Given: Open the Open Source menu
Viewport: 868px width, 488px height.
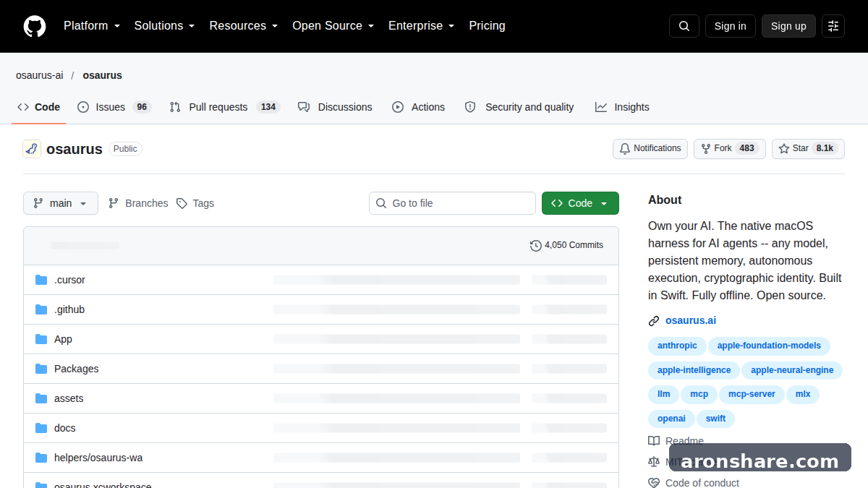Looking at the screenshot, I should pos(333,26).
